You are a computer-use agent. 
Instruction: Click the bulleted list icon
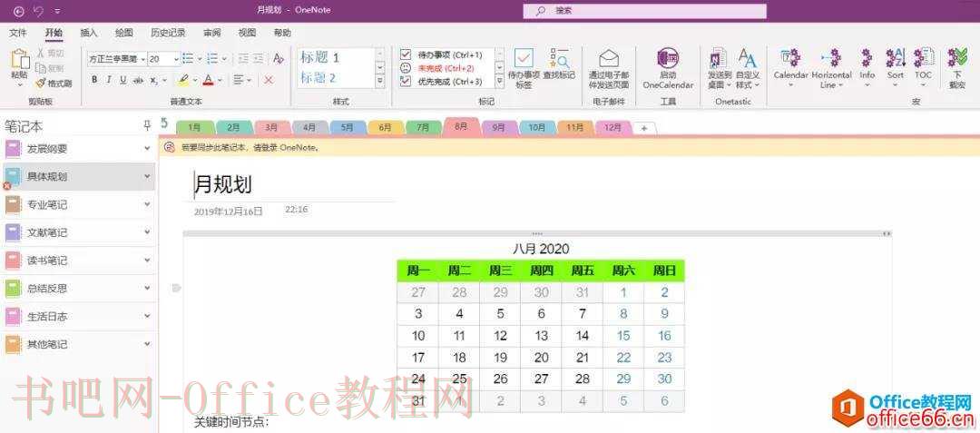188,59
